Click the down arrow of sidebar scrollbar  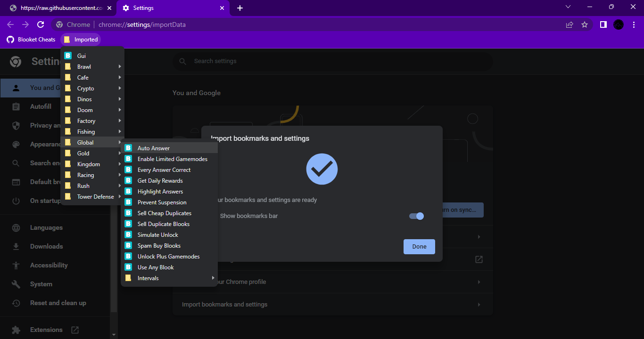click(x=114, y=335)
